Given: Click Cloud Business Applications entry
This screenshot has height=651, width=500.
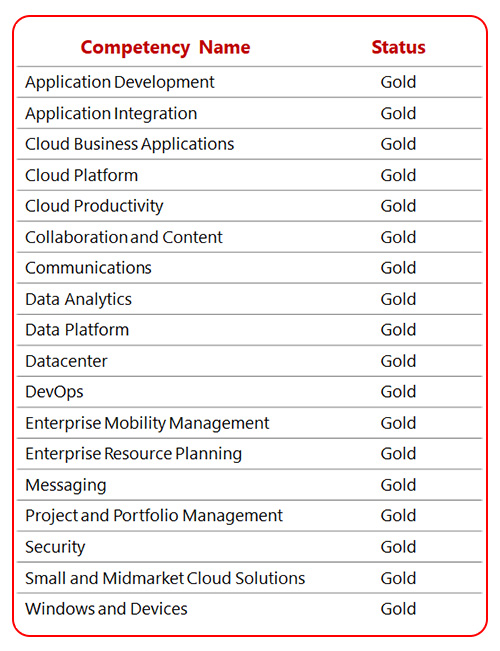Looking at the screenshot, I should [x=130, y=144].
